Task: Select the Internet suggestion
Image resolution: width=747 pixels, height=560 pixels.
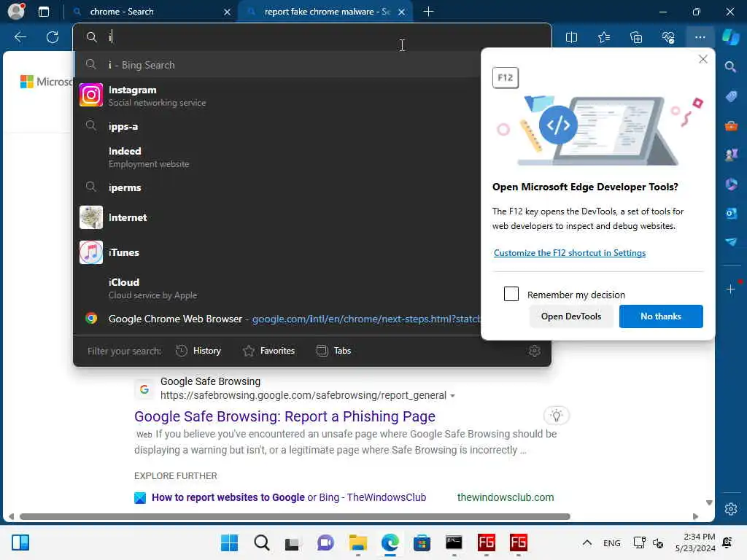Action: [276, 217]
